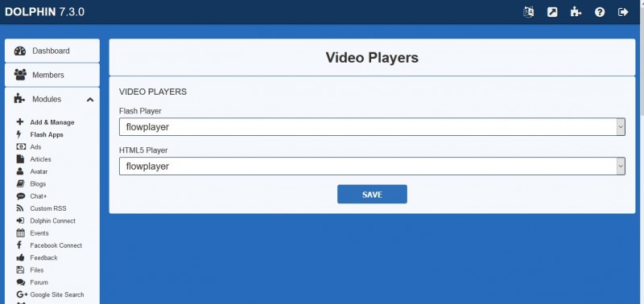The image size is (644, 304).
Task: Click the plus icon beside Add & Manage
Action: click(20, 122)
